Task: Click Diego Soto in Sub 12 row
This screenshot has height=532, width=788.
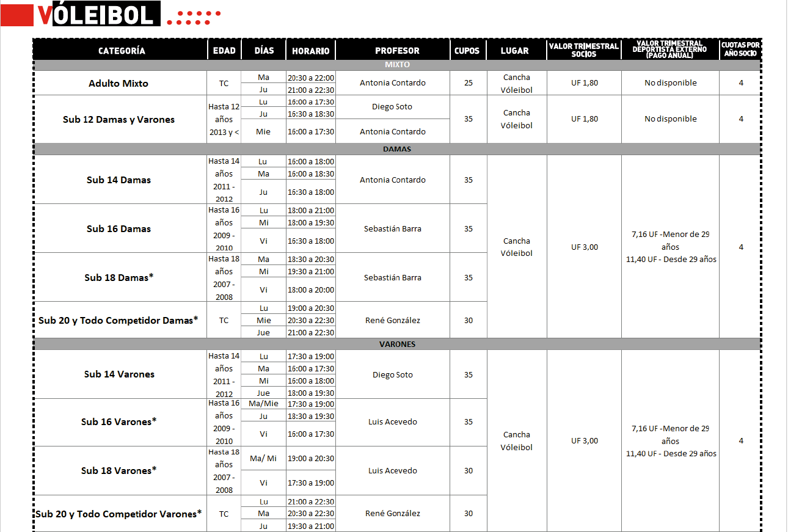Action: click(392, 106)
